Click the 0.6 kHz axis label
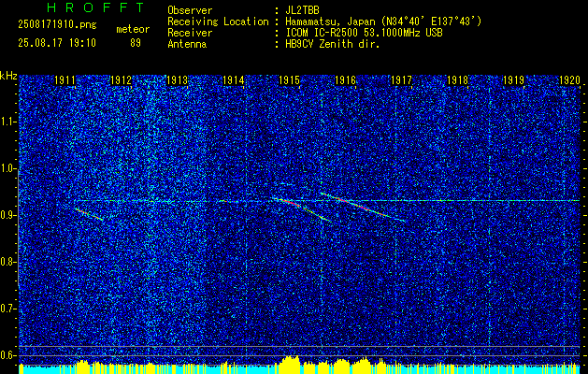This screenshot has height=374, width=588. click(x=7, y=355)
